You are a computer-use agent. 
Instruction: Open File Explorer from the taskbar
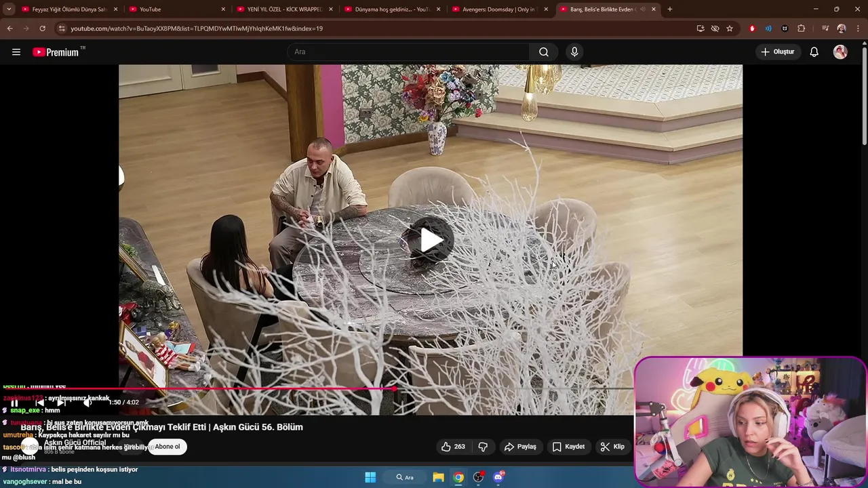(439, 477)
